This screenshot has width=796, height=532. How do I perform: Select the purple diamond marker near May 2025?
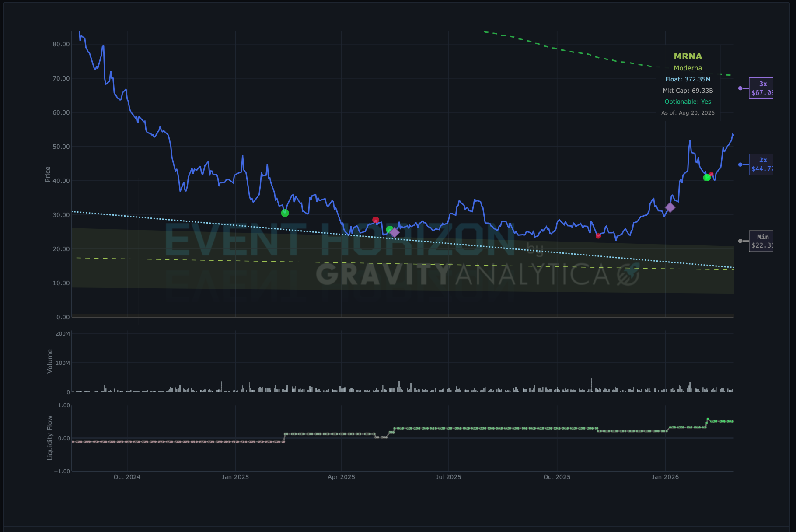point(395,232)
